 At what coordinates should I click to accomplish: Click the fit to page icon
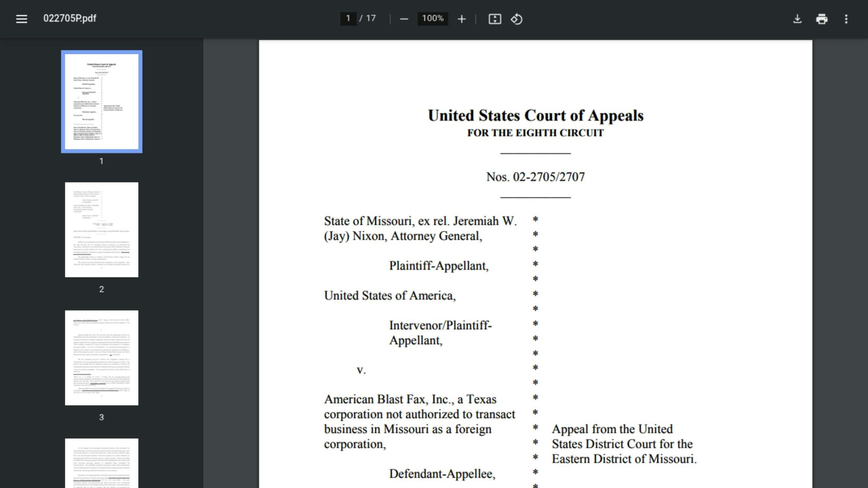[x=495, y=19]
